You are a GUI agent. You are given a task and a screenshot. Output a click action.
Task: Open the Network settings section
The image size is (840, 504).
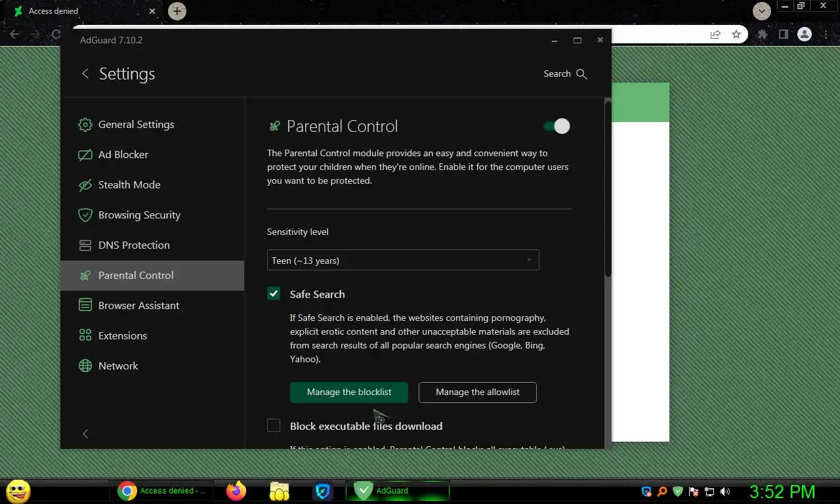click(x=152, y=366)
